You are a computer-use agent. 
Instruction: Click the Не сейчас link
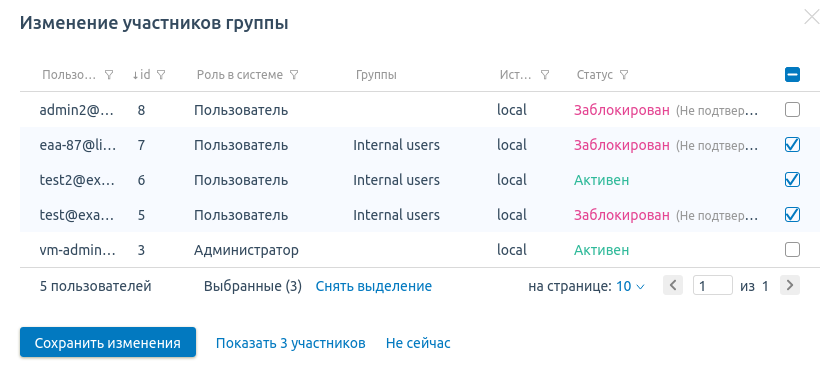[418, 343]
